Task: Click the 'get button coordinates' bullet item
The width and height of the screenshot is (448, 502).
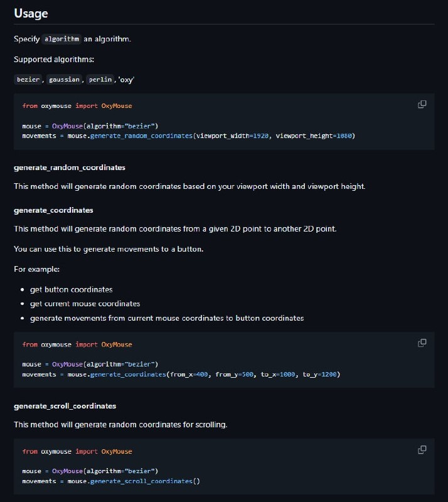Action: pyautogui.click(x=71, y=290)
